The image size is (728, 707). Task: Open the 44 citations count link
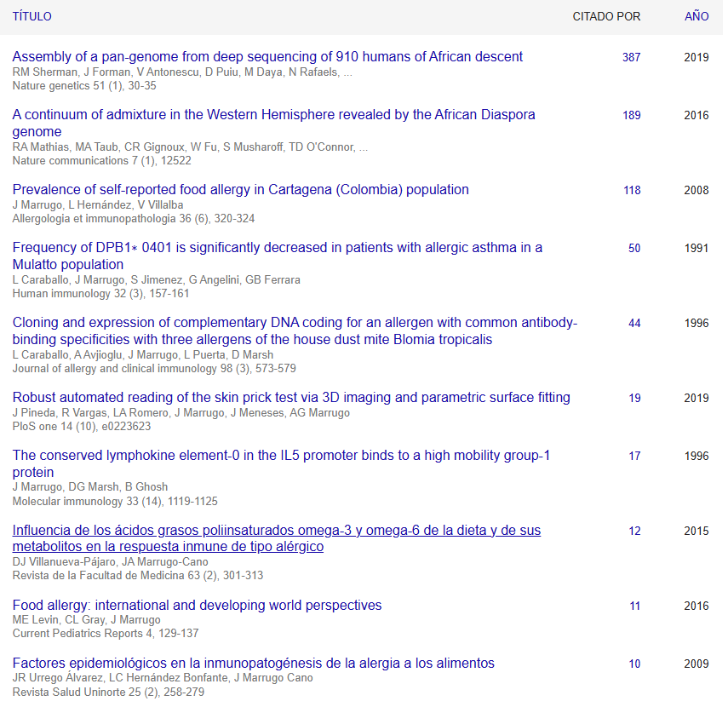point(634,323)
